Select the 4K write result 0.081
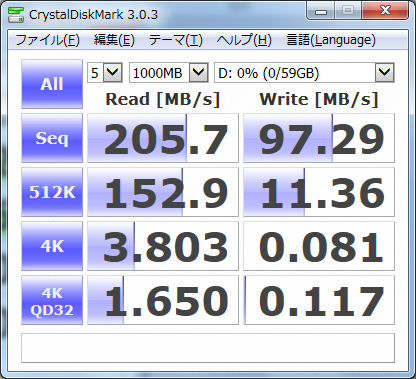The height and width of the screenshot is (379, 416). (x=319, y=246)
